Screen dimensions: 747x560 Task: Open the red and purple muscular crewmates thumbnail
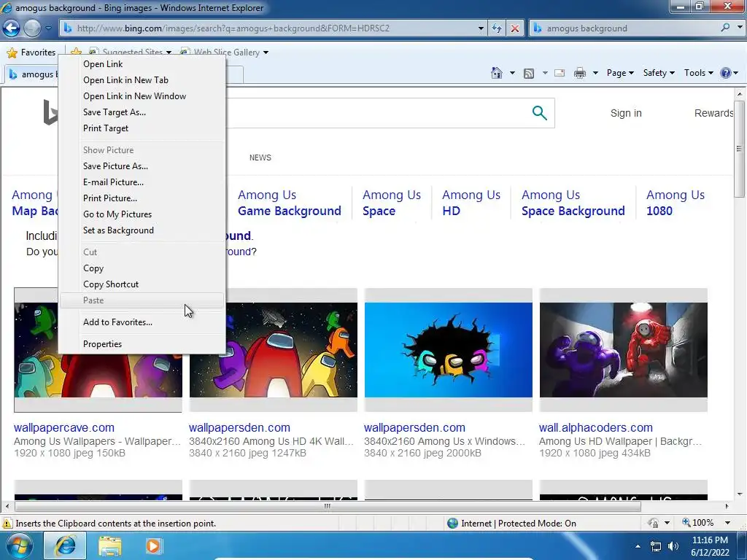pos(623,350)
